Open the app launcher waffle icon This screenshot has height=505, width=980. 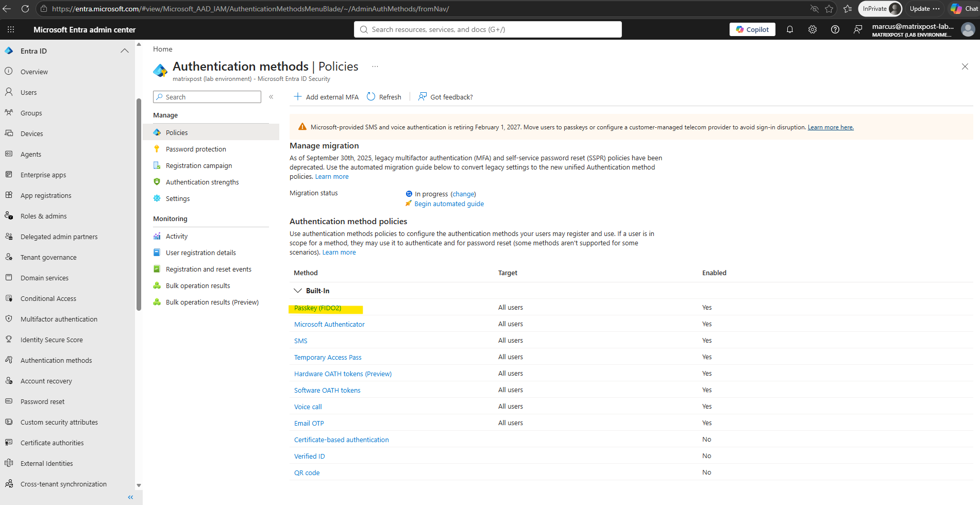[x=11, y=29]
